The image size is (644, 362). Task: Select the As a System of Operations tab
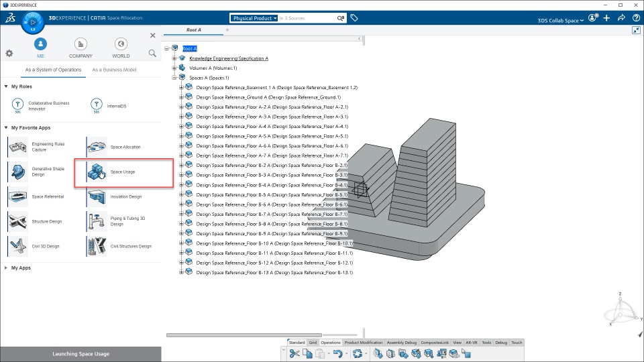(54, 70)
